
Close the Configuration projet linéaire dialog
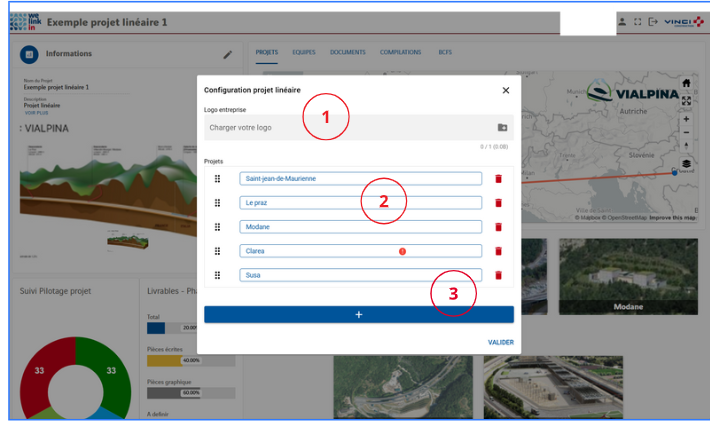coord(505,90)
